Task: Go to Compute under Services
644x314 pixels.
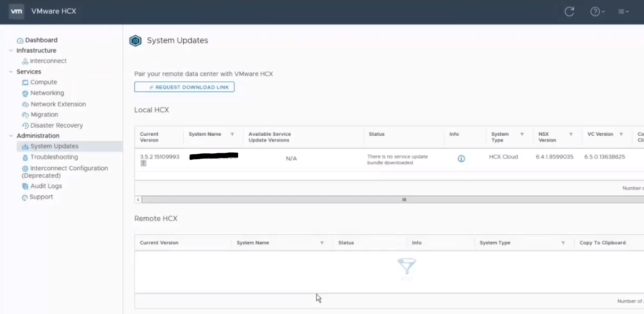Action: (43, 82)
